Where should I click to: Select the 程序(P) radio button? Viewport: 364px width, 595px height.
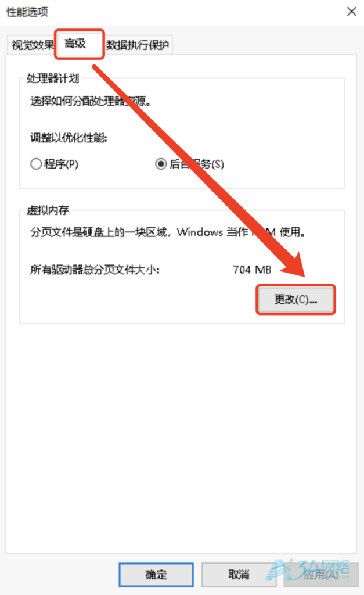(36, 164)
